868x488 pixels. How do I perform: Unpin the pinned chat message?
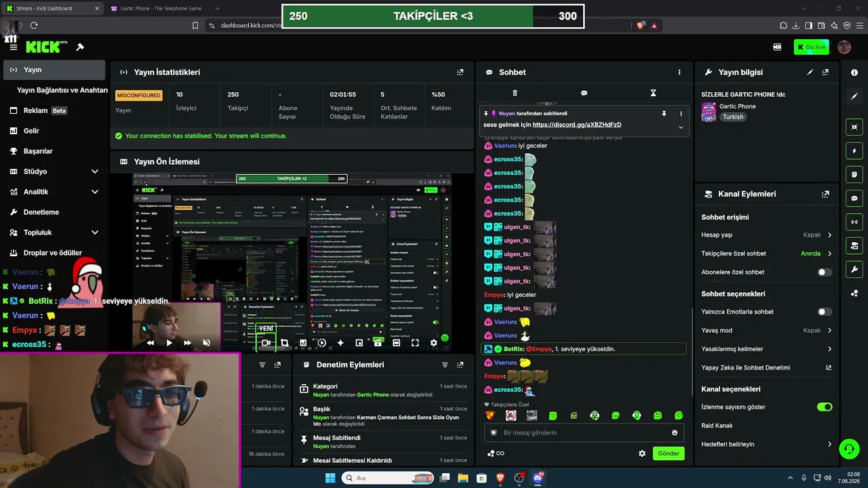pyautogui.click(x=664, y=114)
